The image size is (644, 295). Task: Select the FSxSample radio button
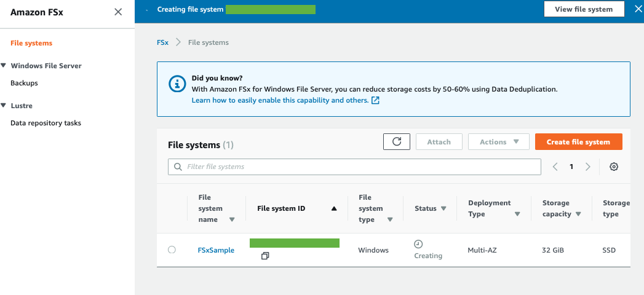tap(172, 250)
